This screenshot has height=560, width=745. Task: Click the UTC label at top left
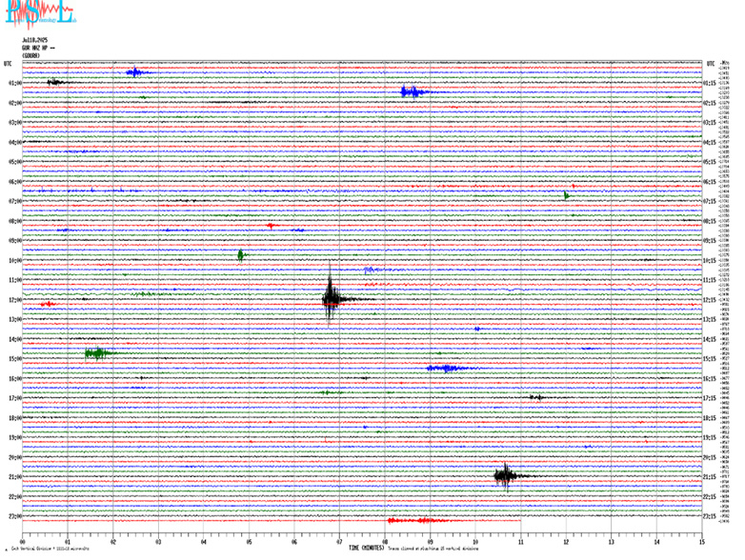(9, 63)
